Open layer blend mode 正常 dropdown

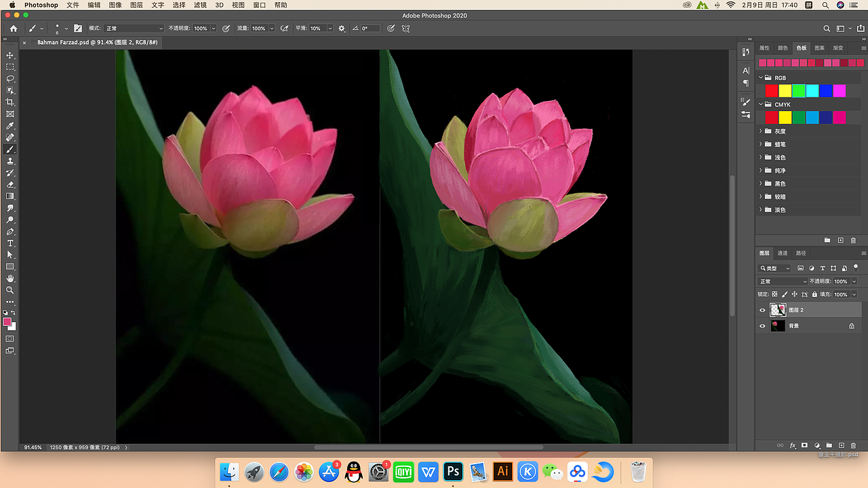pyautogui.click(x=783, y=281)
